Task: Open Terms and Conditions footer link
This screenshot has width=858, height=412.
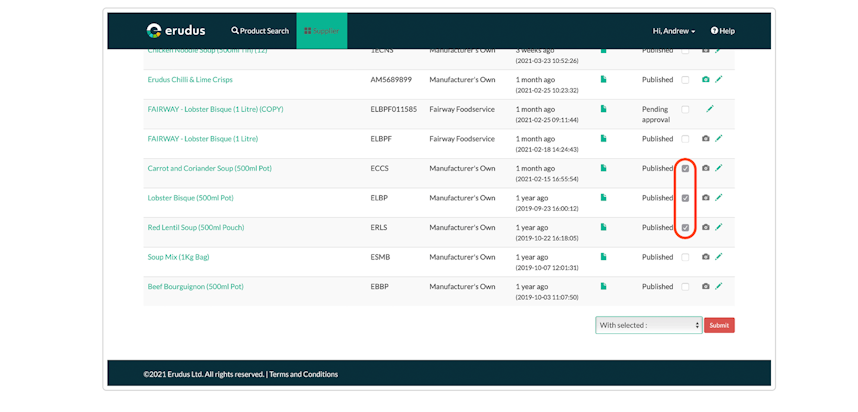Action: coord(304,375)
